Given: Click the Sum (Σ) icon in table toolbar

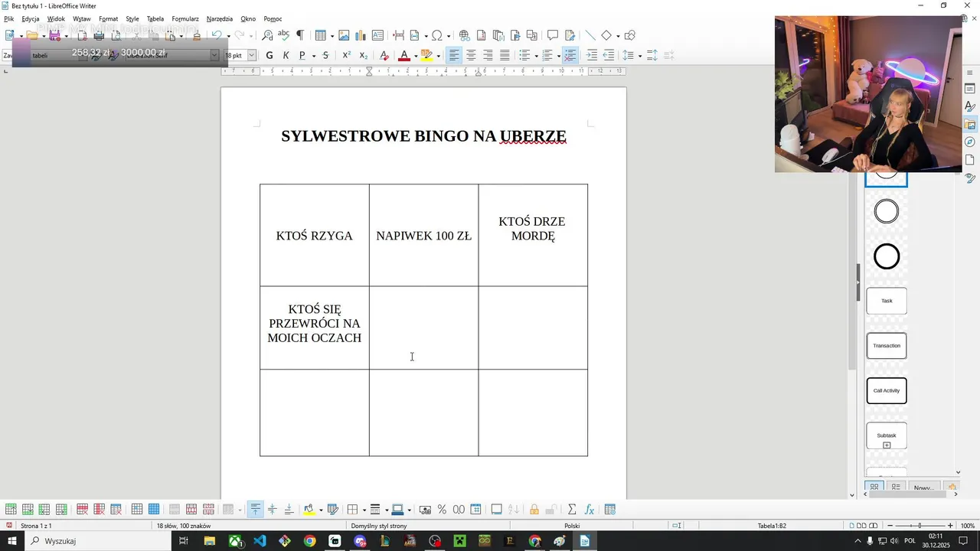Looking at the screenshot, I should click(x=571, y=510).
